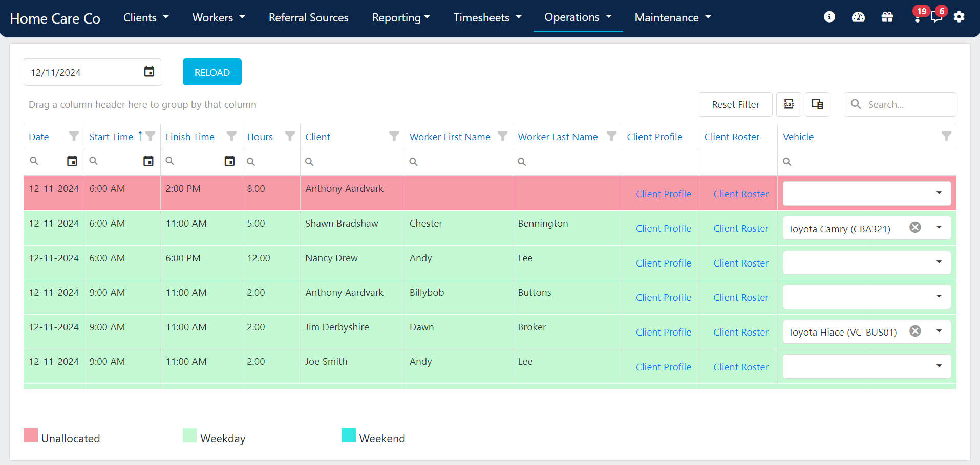Image resolution: width=980 pixels, height=465 pixels.
Task: Open the Operations menu
Action: (578, 17)
